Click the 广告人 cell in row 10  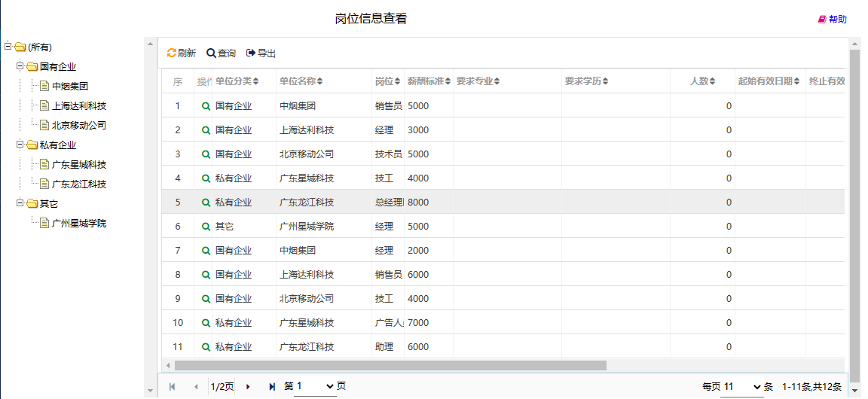point(388,323)
